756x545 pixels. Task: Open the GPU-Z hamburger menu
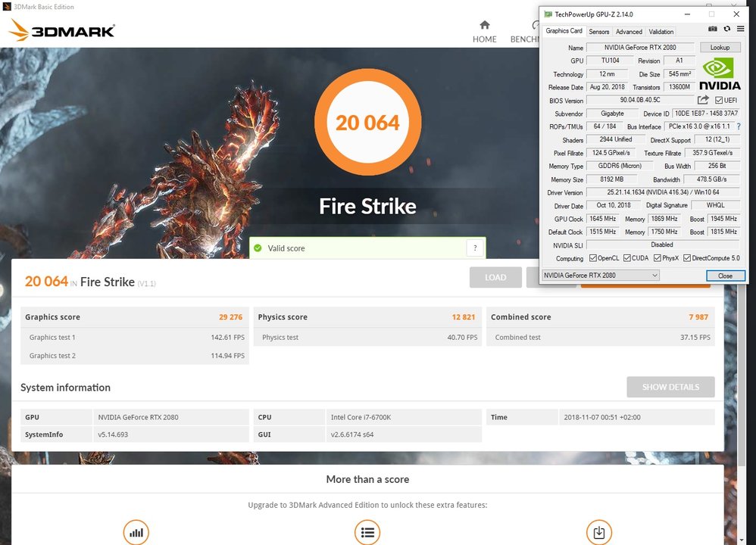(740, 29)
